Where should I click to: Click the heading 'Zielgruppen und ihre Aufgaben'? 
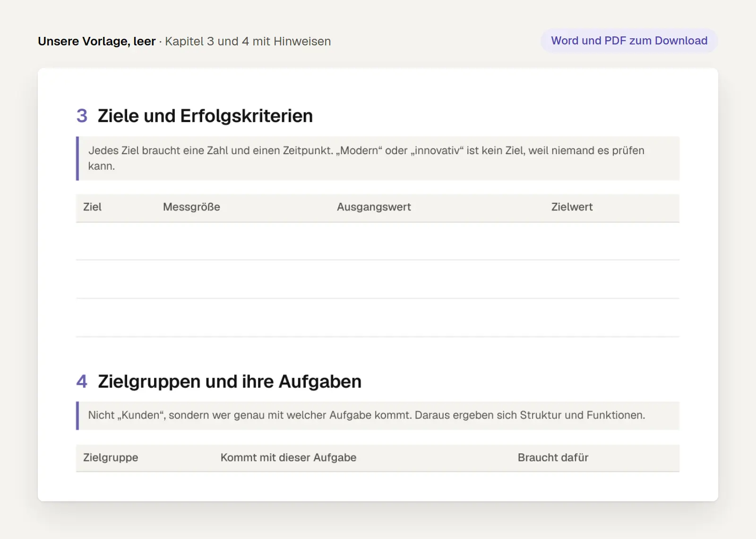[x=230, y=382]
